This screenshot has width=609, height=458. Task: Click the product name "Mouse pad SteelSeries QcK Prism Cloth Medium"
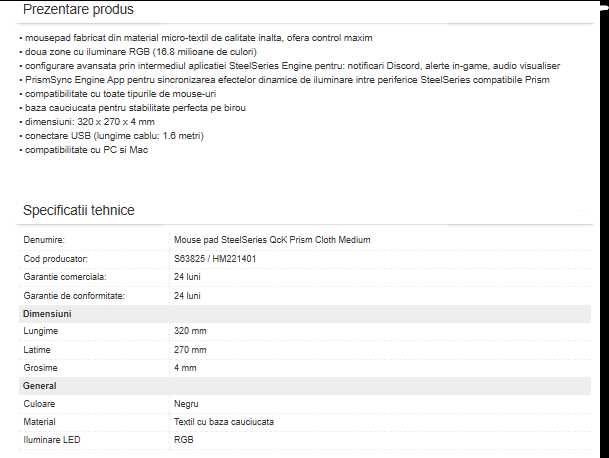(x=272, y=240)
